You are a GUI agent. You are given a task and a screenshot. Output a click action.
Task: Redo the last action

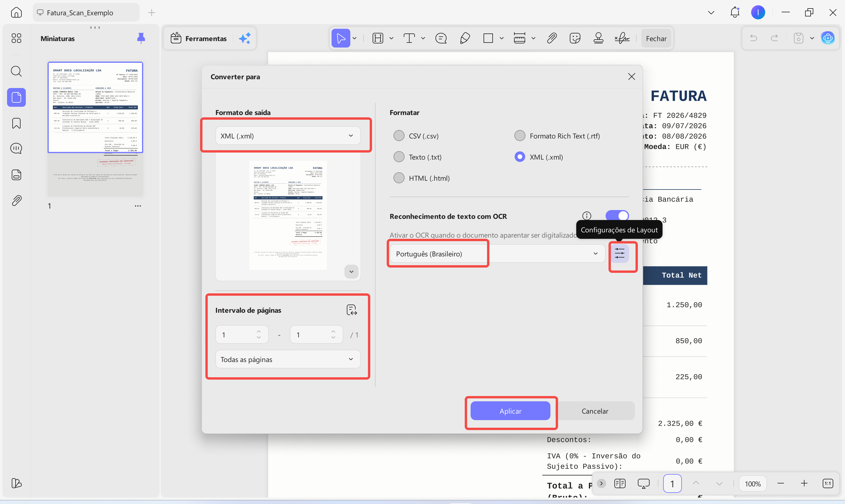[x=775, y=38]
